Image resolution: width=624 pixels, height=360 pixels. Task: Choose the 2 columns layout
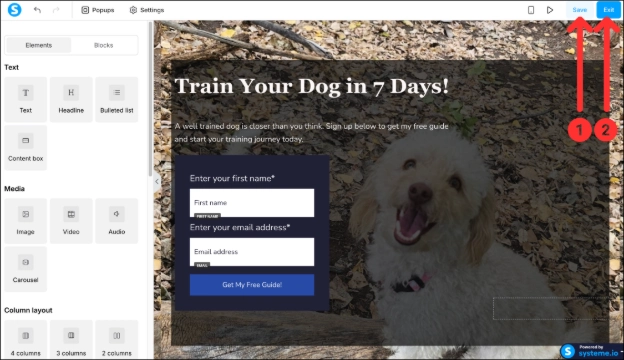[117, 340]
